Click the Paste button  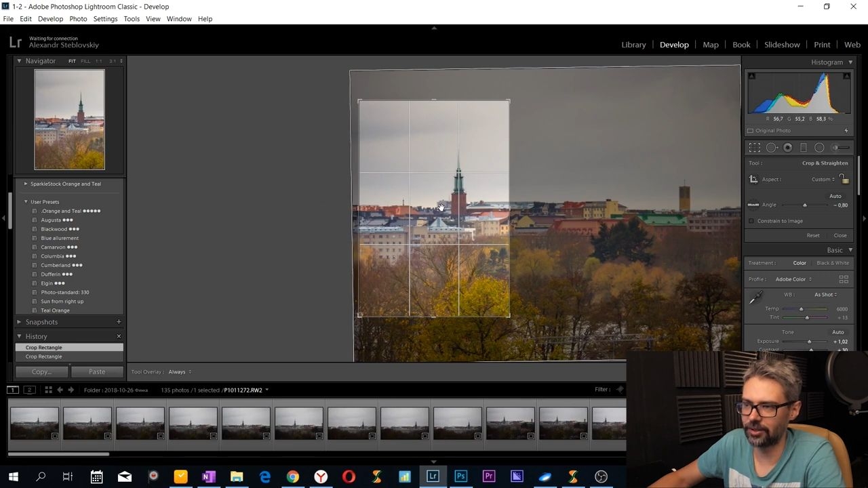click(97, 372)
